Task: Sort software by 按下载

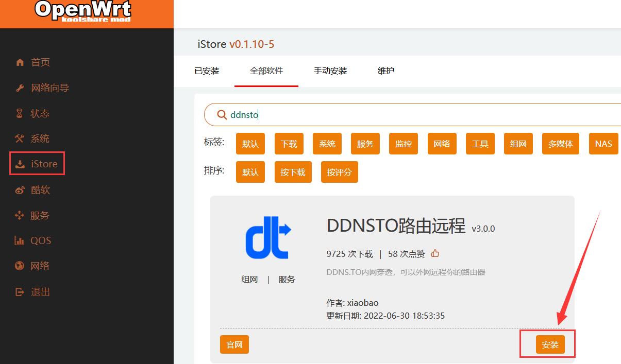Action: pos(293,172)
